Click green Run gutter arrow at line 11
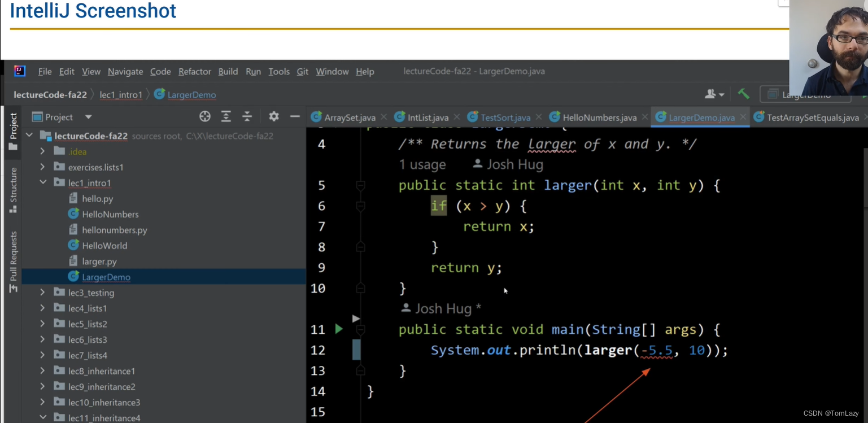868x423 pixels. pos(339,329)
